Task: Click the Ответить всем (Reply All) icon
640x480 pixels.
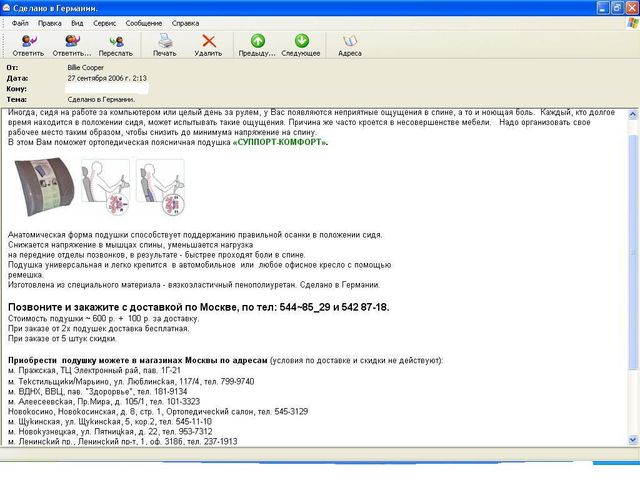Action: click(x=72, y=45)
